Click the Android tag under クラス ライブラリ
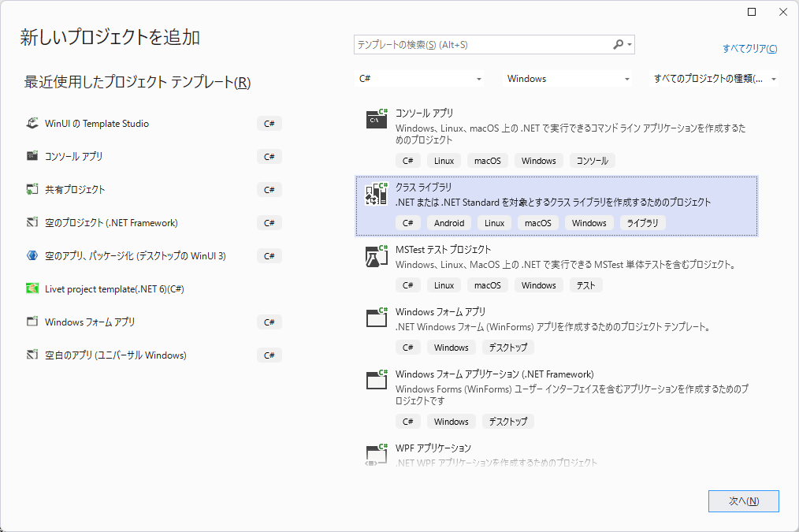The image size is (799, 532). click(449, 223)
